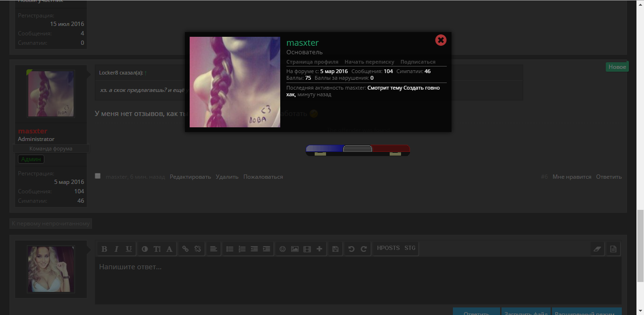This screenshot has width=644, height=315.
Task: Click the 'Админ' badge under masxter
Action: [31, 159]
